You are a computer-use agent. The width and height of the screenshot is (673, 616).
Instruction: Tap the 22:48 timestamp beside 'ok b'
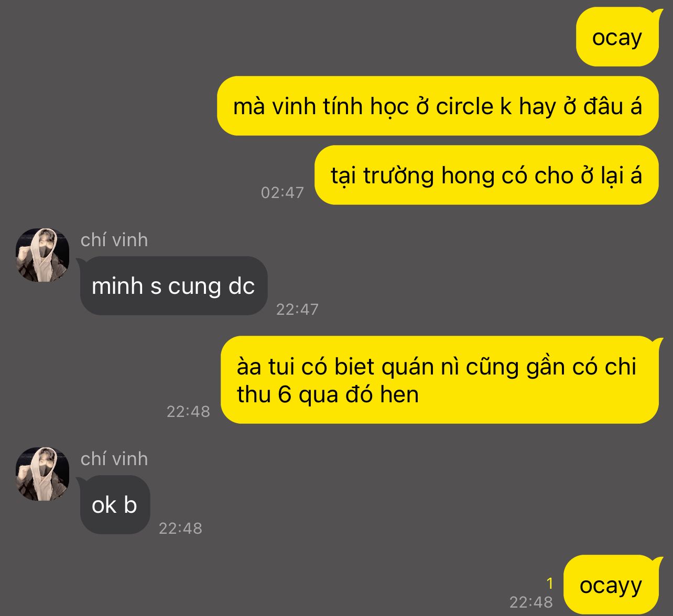point(180,529)
